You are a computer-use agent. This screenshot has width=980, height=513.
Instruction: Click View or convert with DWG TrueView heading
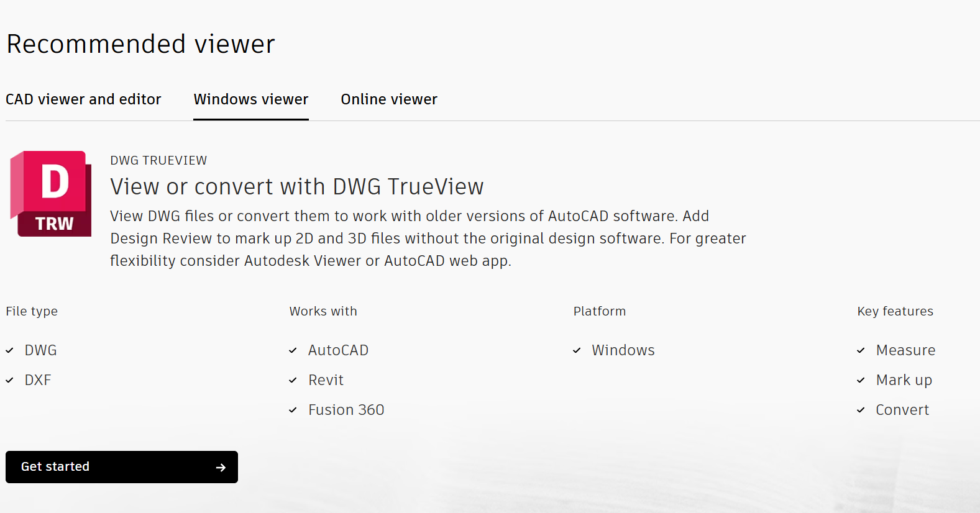point(297,186)
